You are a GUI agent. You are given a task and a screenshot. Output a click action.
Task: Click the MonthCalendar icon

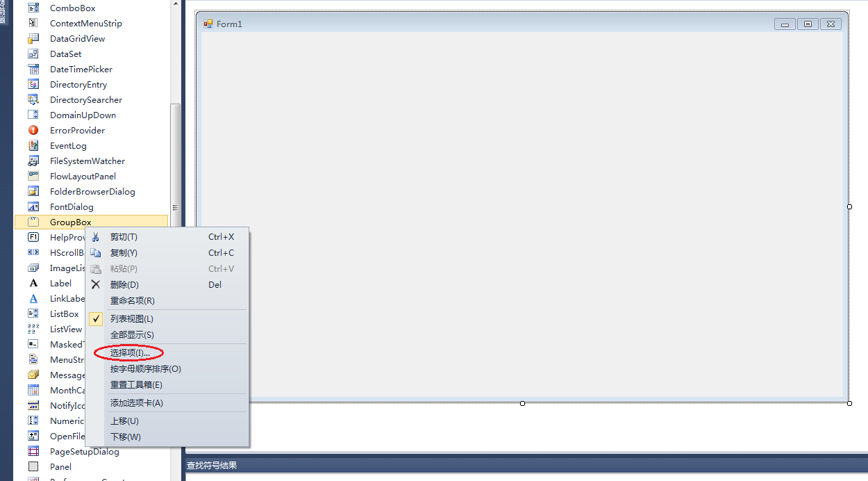coord(33,391)
